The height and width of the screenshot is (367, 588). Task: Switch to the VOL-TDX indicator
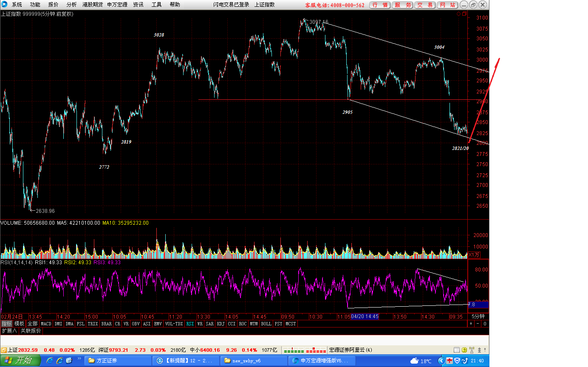(x=174, y=324)
